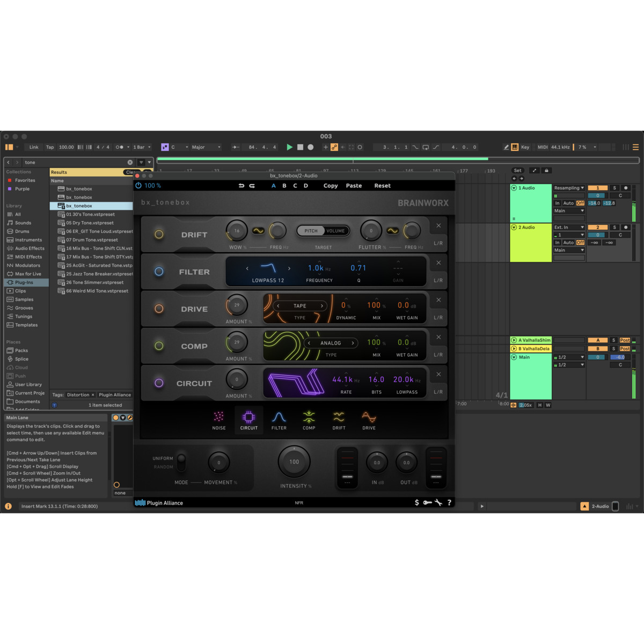The height and width of the screenshot is (644, 644).
Task: Click the Paste button in plugin header
Action: pyautogui.click(x=354, y=186)
